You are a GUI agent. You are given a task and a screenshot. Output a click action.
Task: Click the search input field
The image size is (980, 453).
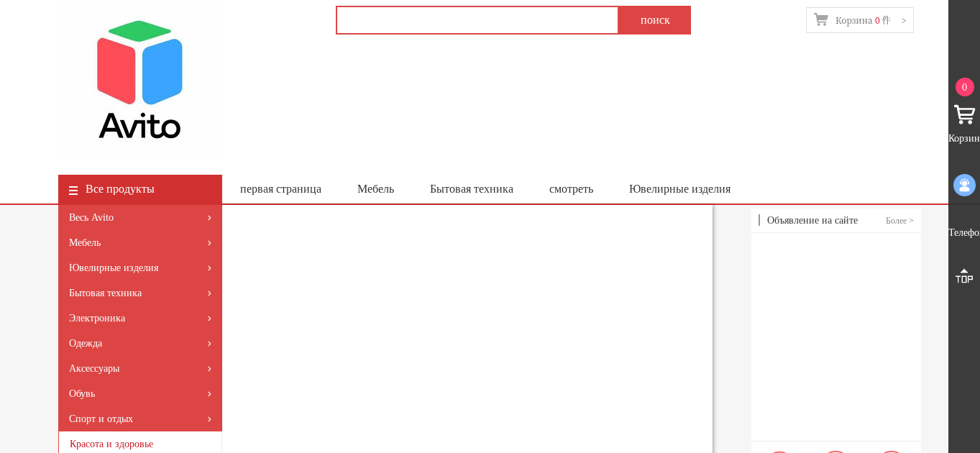[477, 20]
